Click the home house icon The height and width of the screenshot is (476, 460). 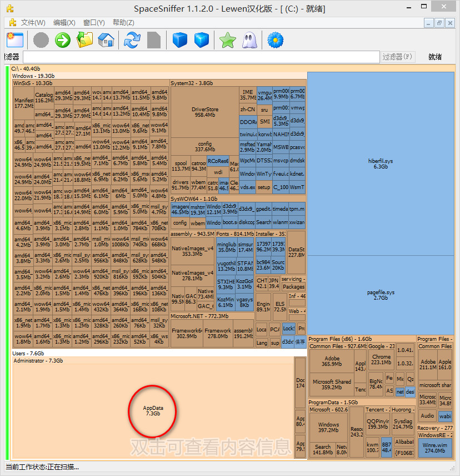tap(106, 40)
